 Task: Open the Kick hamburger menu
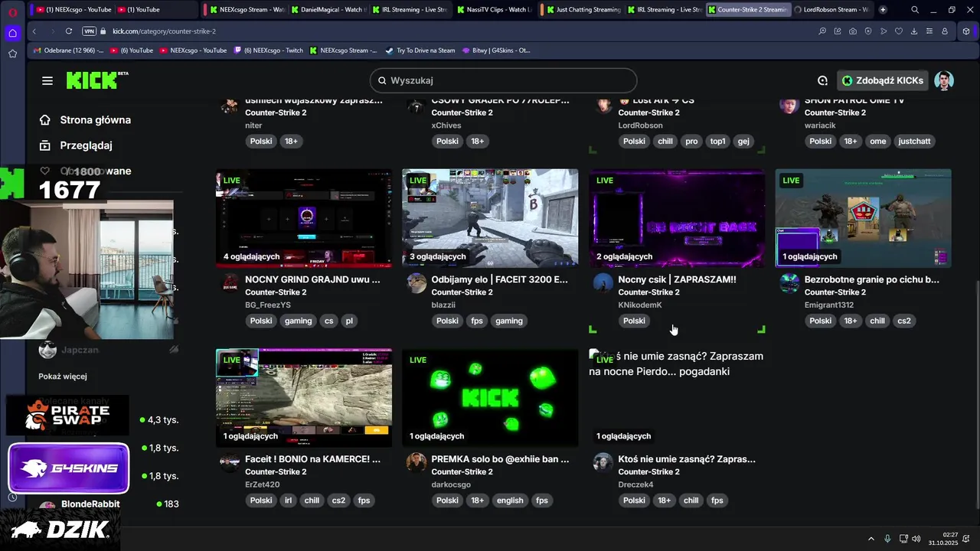(47, 80)
